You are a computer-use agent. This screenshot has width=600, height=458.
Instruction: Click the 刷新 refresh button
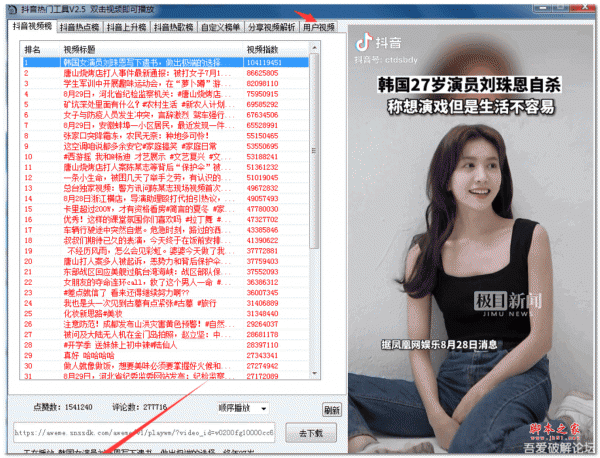coord(332,410)
